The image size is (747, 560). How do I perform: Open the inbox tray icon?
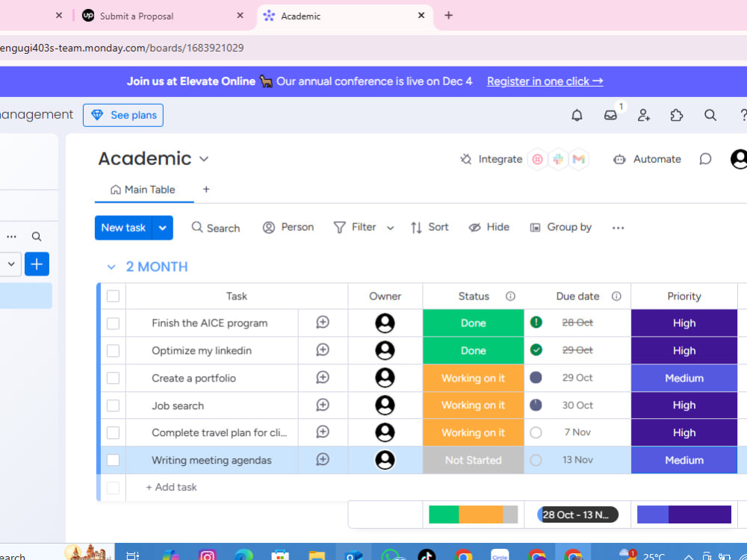pos(610,115)
